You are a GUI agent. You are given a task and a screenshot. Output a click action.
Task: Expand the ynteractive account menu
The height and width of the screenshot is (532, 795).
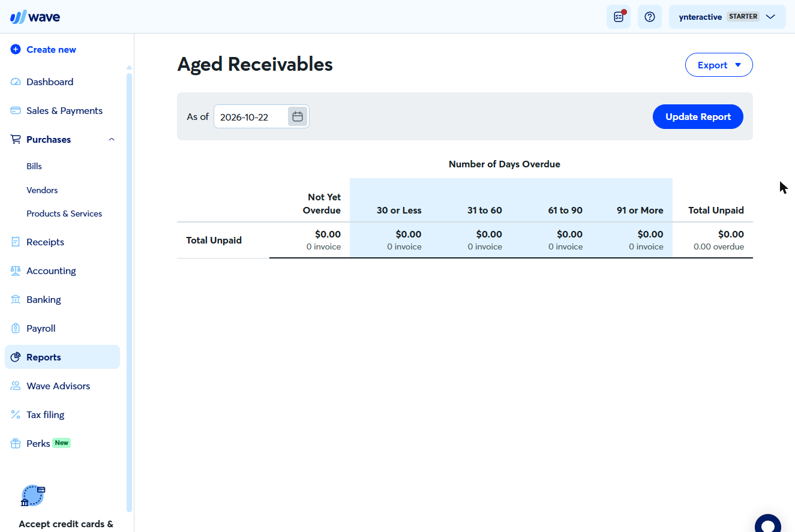727,17
